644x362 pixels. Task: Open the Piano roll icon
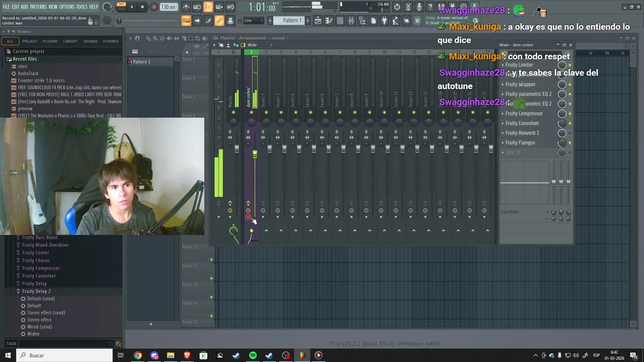point(329,21)
